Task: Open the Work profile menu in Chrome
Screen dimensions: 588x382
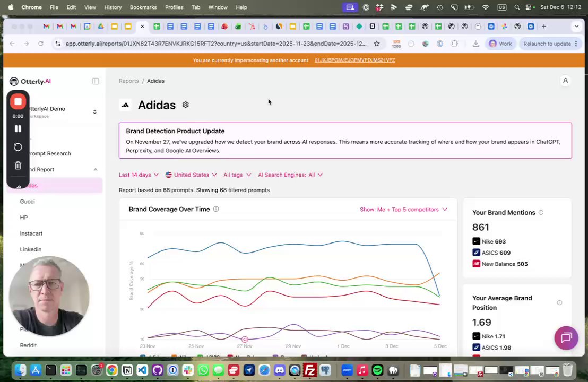Action: click(x=500, y=44)
